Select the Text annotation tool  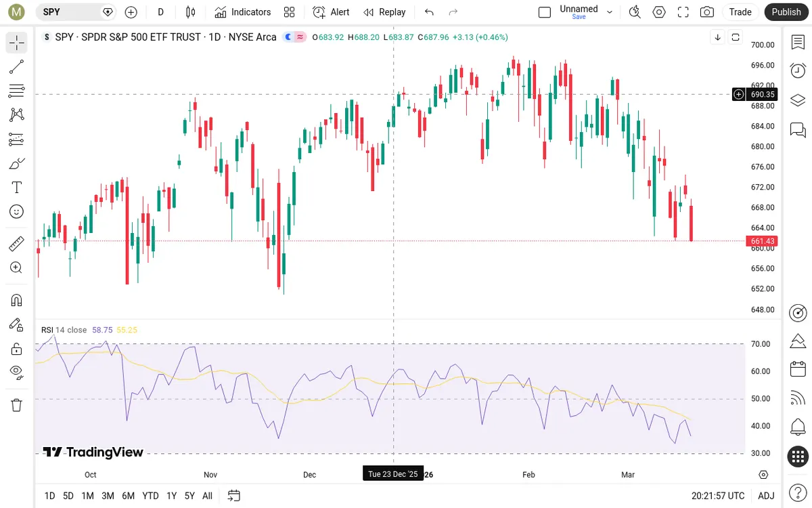click(17, 188)
